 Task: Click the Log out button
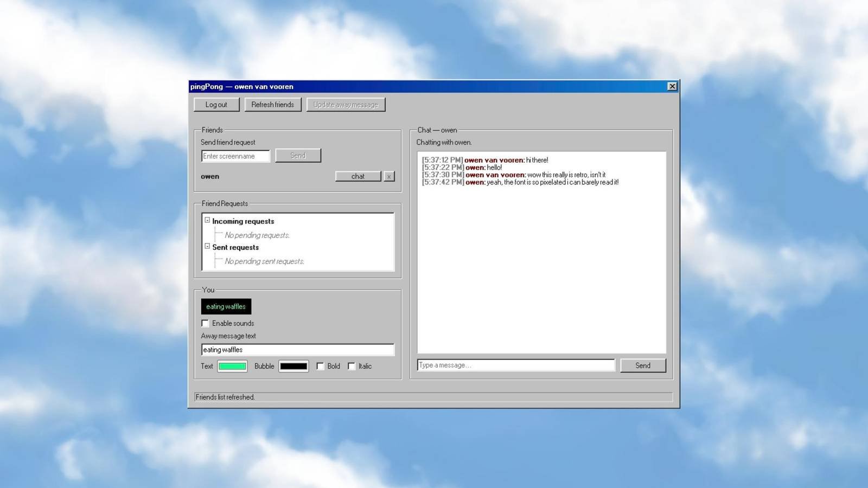point(216,104)
